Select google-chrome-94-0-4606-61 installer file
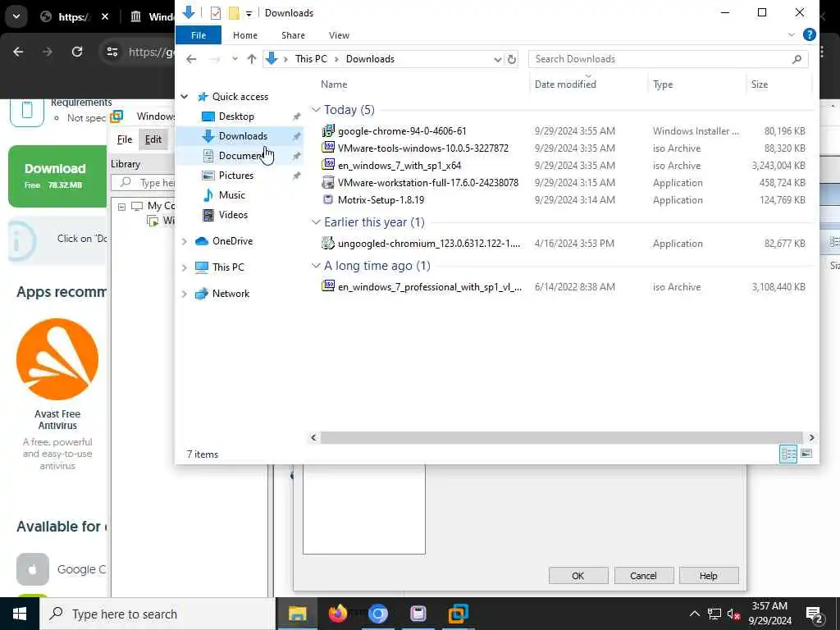Viewport: 840px width, 630px height. (402, 130)
